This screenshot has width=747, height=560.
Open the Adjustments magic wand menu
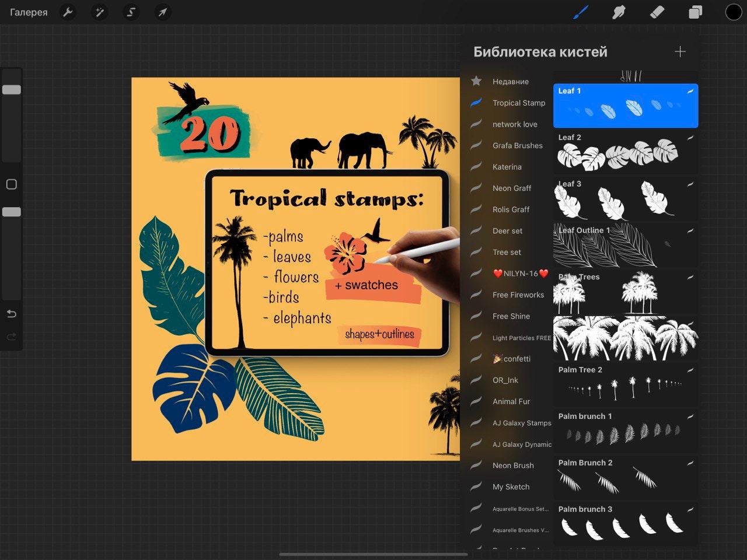coord(100,12)
